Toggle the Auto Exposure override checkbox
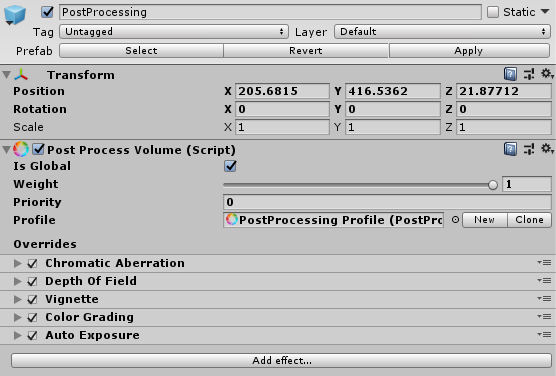Viewport: 556px width, 376px height. 32,335
